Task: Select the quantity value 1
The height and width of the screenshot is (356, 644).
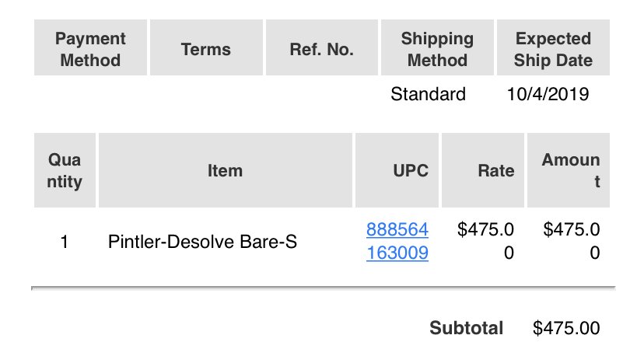Action: pyautogui.click(x=64, y=242)
